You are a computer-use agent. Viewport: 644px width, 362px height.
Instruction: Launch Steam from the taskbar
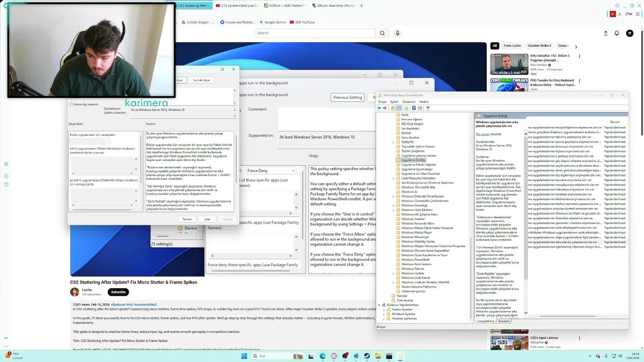pyautogui.click(x=367, y=356)
